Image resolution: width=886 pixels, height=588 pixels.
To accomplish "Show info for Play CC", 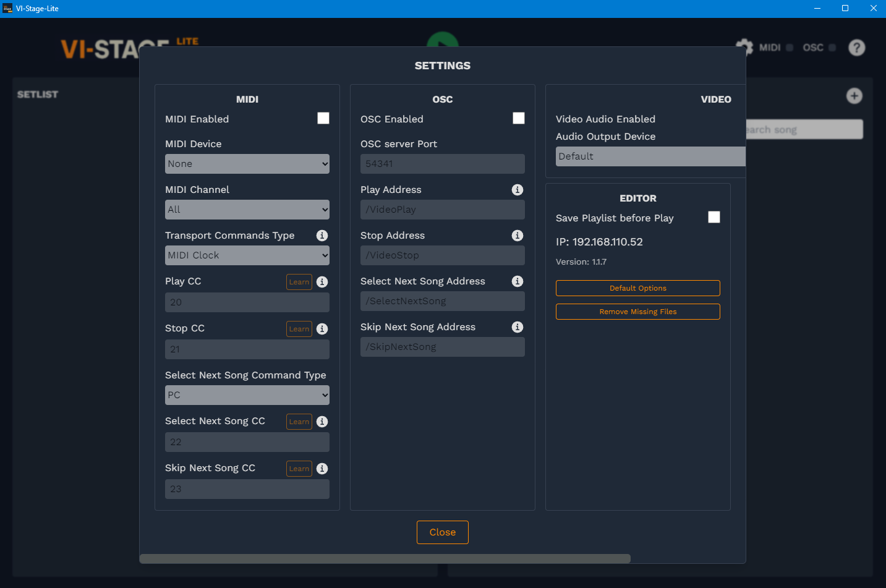I will point(322,282).
